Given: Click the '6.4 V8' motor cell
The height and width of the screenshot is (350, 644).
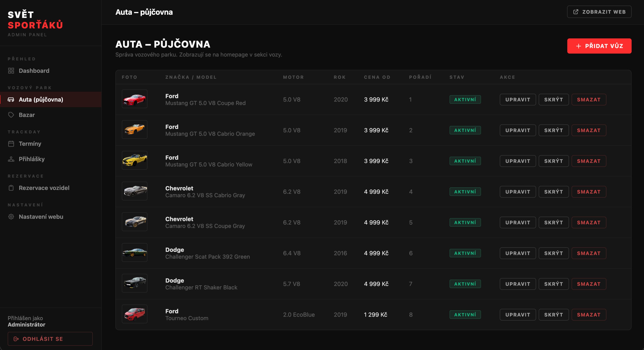Looking at the screenshot, I should tap(292, 253).
